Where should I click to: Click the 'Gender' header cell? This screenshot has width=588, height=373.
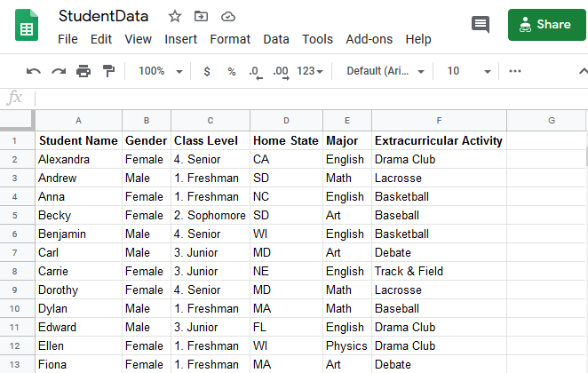[147, 140]
